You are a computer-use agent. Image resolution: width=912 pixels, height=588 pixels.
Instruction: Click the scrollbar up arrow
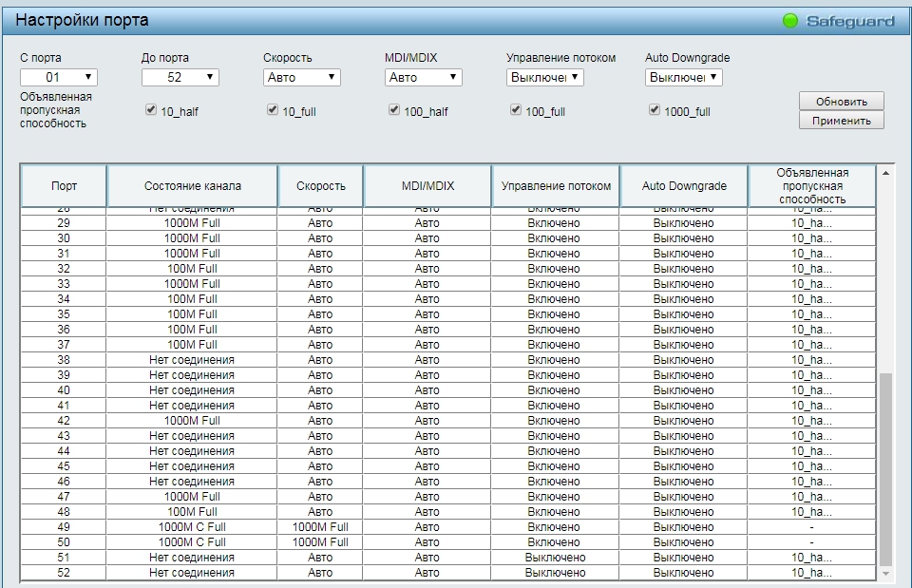click(886, 173)
